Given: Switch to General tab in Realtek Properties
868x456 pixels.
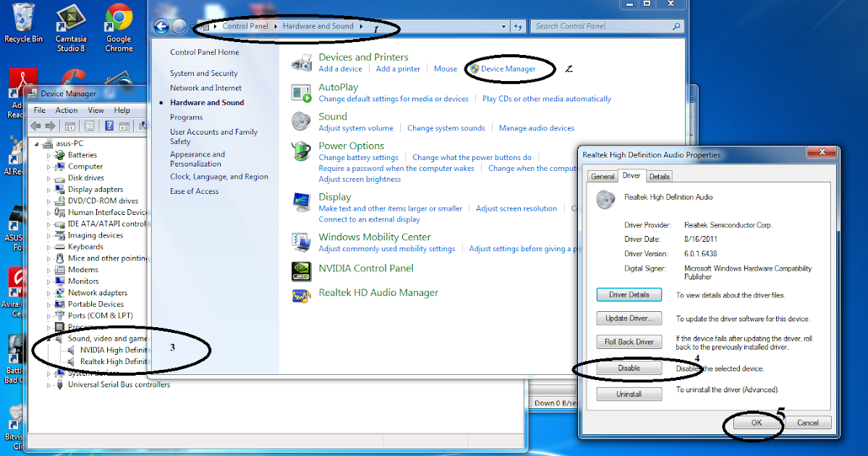Looking at the screenshot, I should pos(603,176).
